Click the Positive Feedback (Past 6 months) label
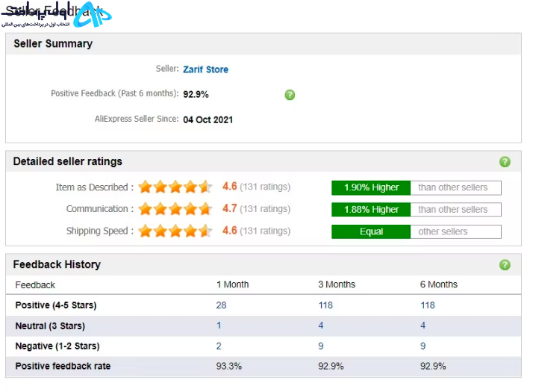The image size is (533, 392). [x=114, y=93]
